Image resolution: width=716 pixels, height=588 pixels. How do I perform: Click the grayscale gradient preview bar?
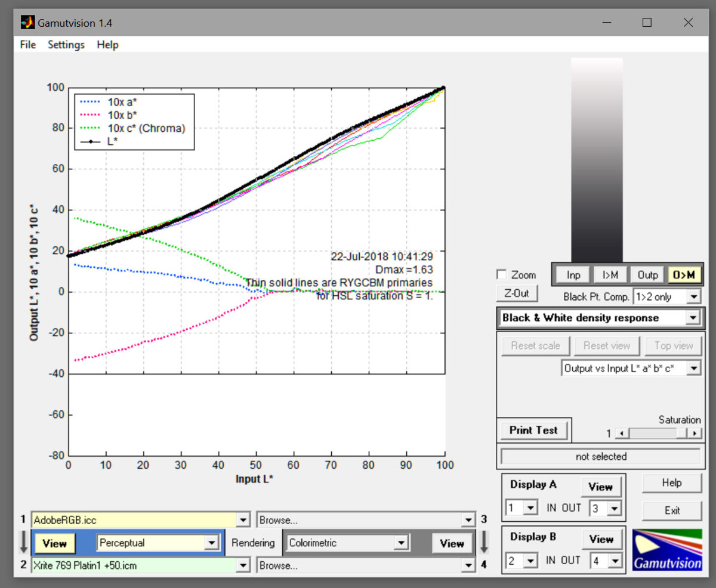(597, 160)
